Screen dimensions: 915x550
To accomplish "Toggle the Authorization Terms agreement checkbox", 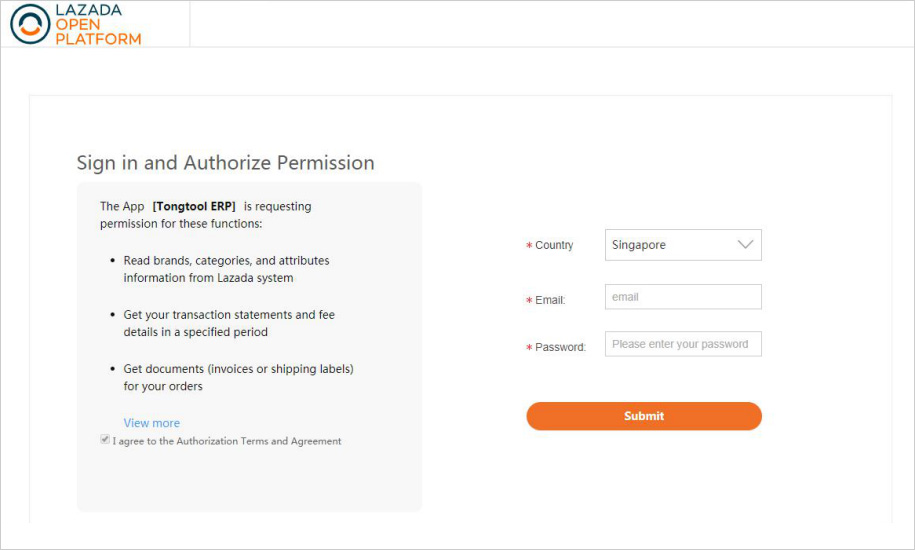I will click(105, 440).
